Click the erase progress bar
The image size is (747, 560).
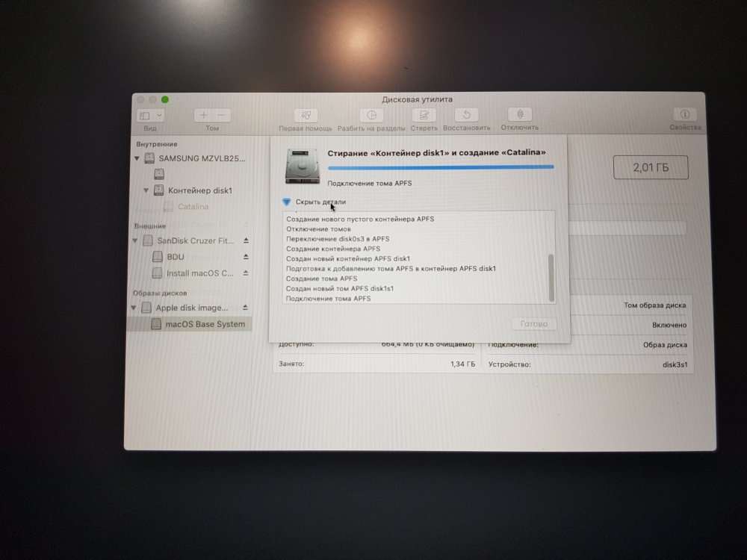pyautogui.click(x=441, y=167)
